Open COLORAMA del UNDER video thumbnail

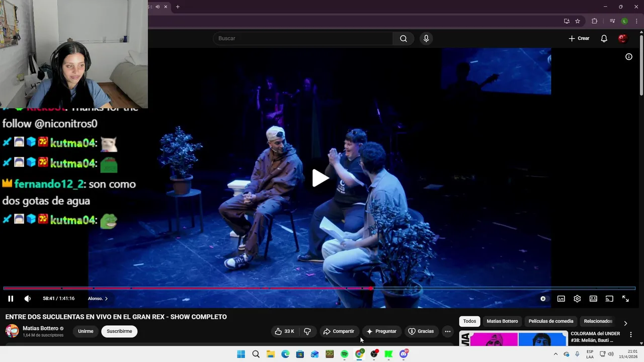(514, 339)
